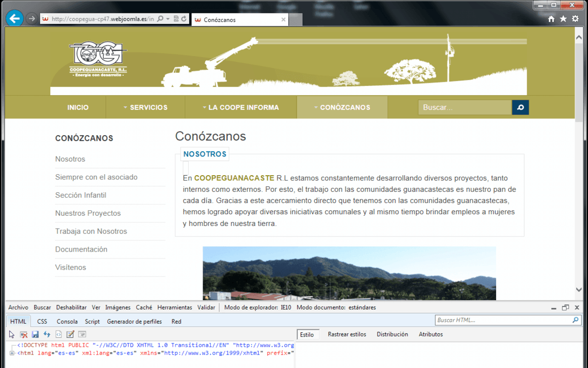Switch to the CSS developer tab
Screen dimensions: 588x368
[x=42, y=322]
